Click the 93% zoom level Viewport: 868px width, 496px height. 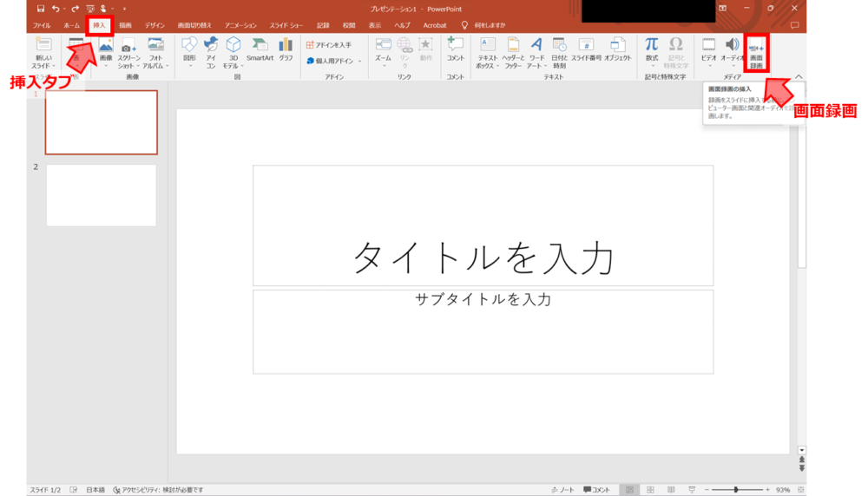[x=783, y=490]
